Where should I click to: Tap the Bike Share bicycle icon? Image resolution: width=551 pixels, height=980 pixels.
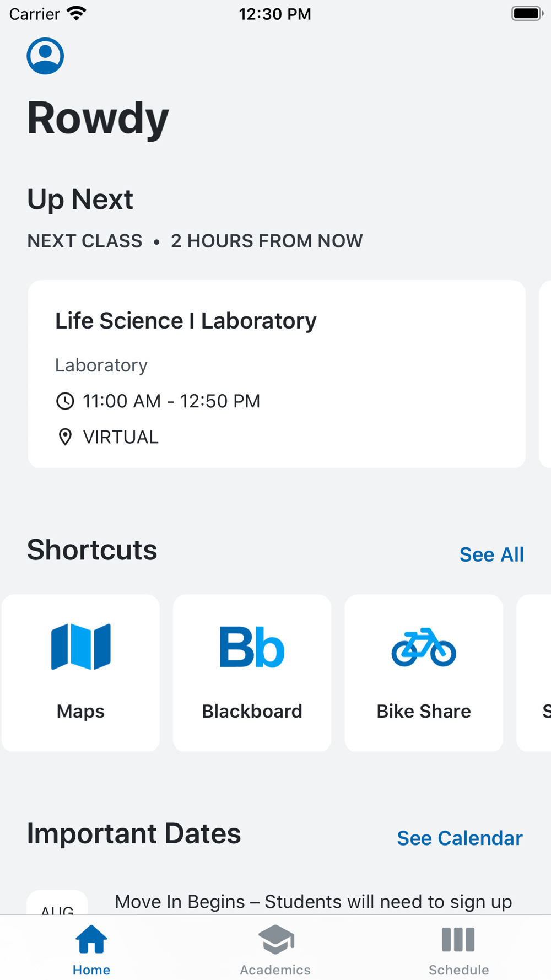point(424,647)
